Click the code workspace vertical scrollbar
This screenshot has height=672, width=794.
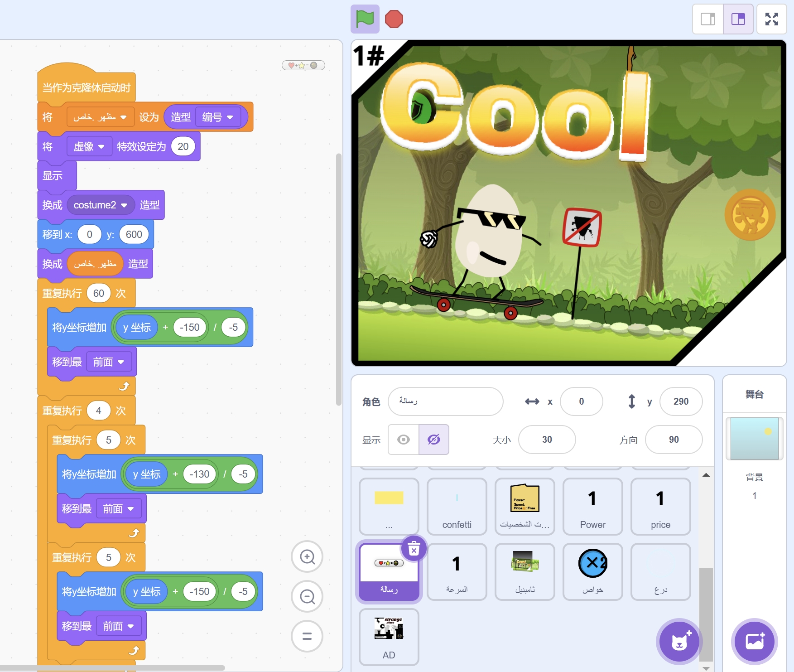coord(338,280)
